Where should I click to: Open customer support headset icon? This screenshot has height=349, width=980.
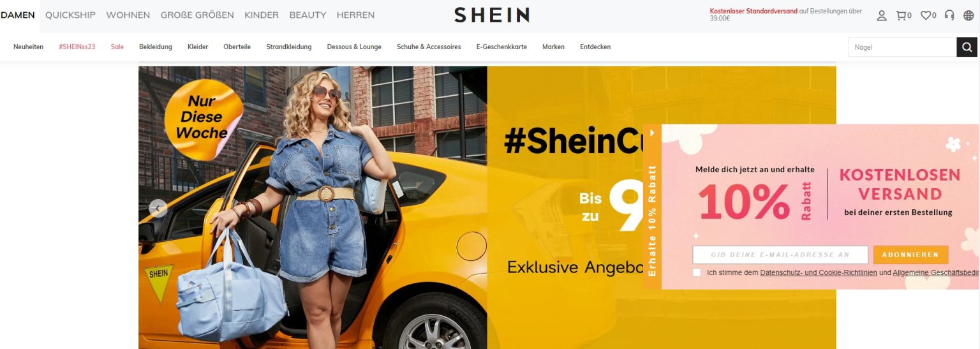[x=949, y=15]
